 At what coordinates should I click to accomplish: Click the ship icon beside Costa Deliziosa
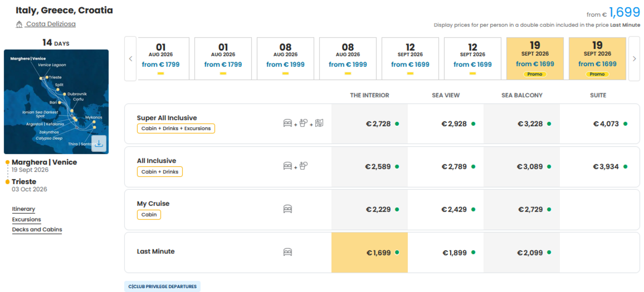pos(19,24)
